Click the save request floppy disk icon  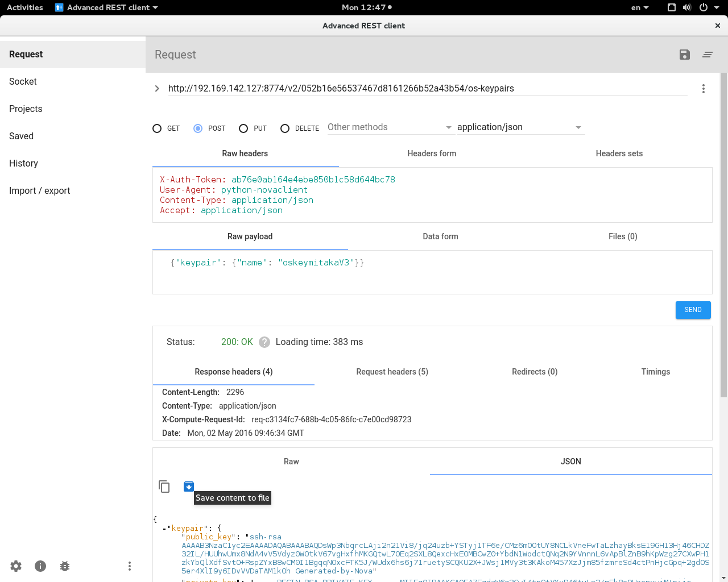click(685, 55)
